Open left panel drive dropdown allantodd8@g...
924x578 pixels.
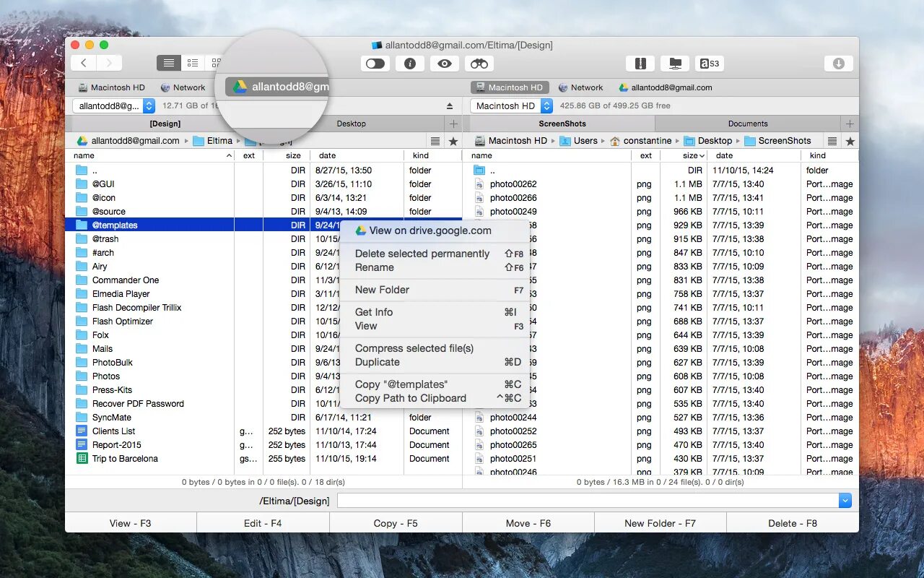(x=114, y=105)
